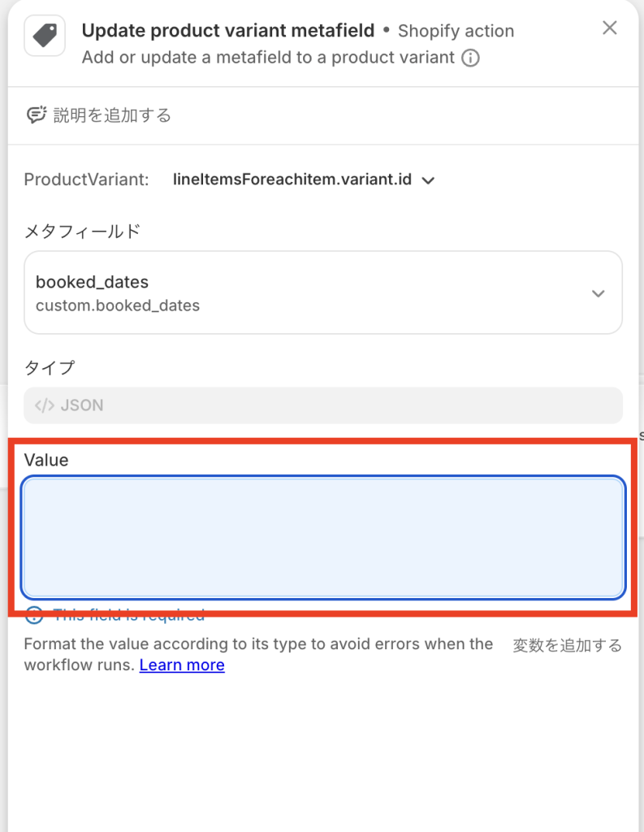The height and width of the screenshot is (832, 644).
Task: Expand the chevron next to lineItemsForeachitem.variant.id
Action: [429, 180]
